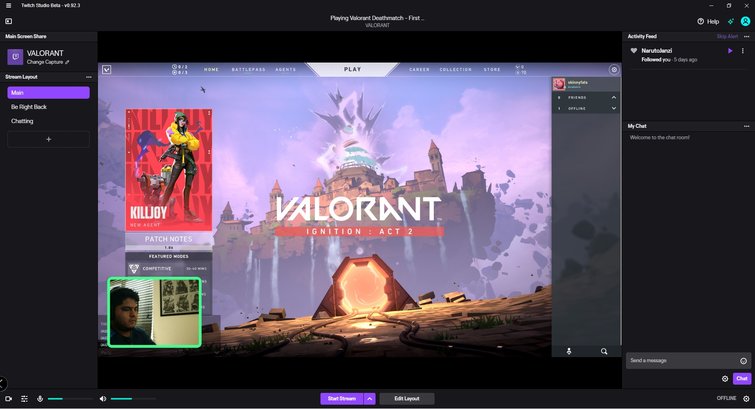
Task: Click pencil icon next to Change Capture
Action: 67,62
